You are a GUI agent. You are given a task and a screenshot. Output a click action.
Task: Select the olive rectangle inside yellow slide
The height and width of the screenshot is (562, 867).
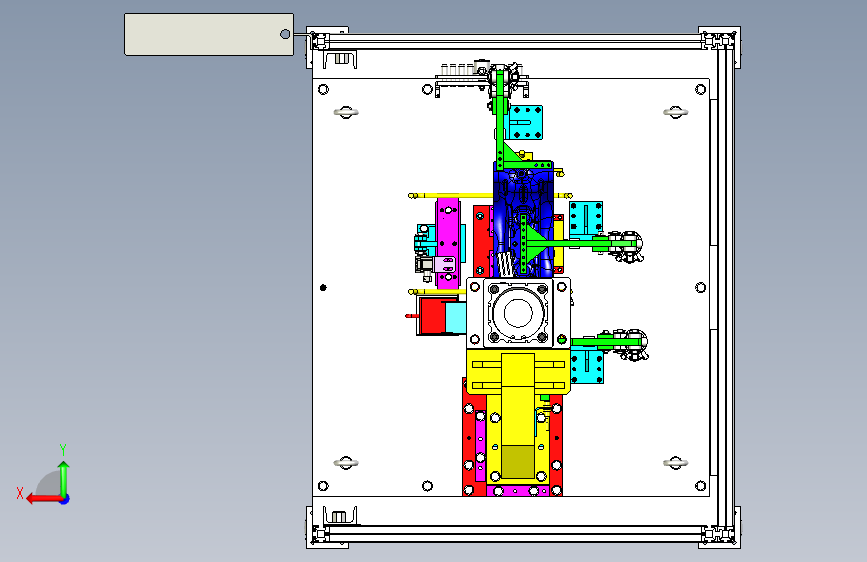coord(518,462)
